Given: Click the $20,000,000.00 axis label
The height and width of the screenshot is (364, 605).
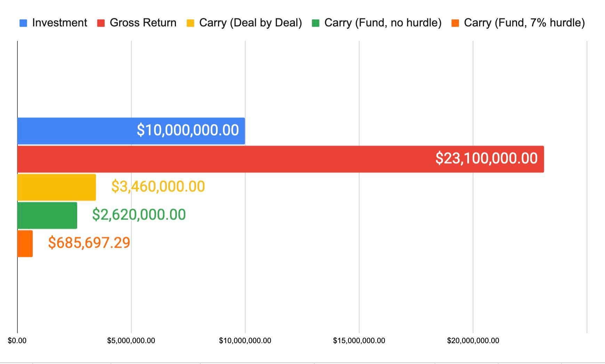Looking at the screenshot, I should pyautogui.click(x=473, y=341).
